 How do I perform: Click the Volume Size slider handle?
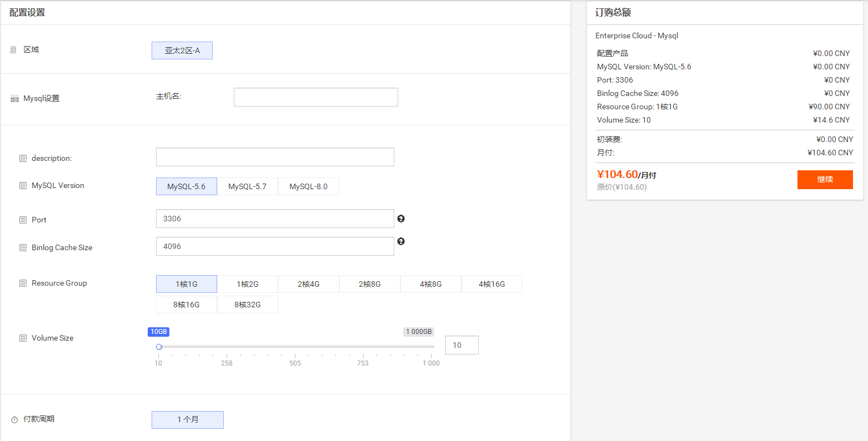pyautogui.click(x=159, y=347)
